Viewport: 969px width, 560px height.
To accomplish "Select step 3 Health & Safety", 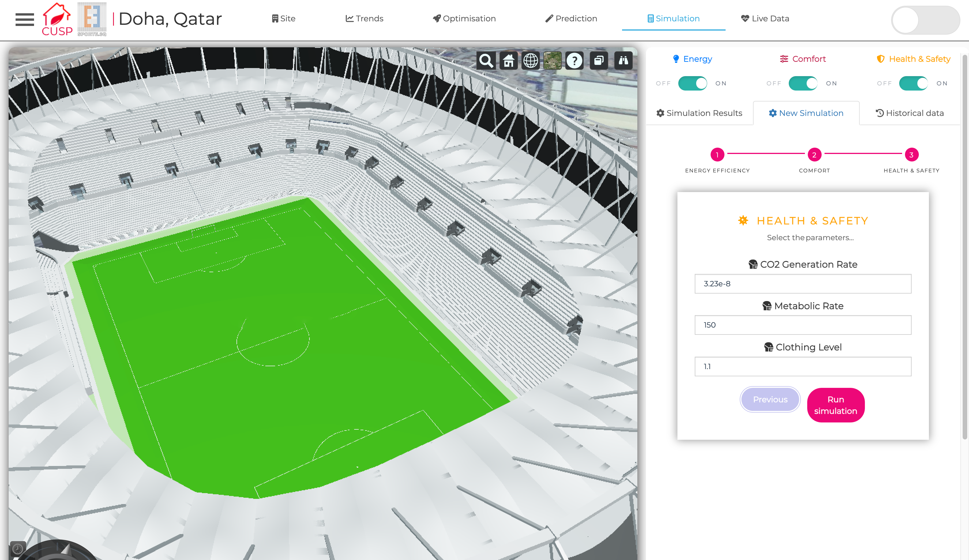I will point(911,155).
